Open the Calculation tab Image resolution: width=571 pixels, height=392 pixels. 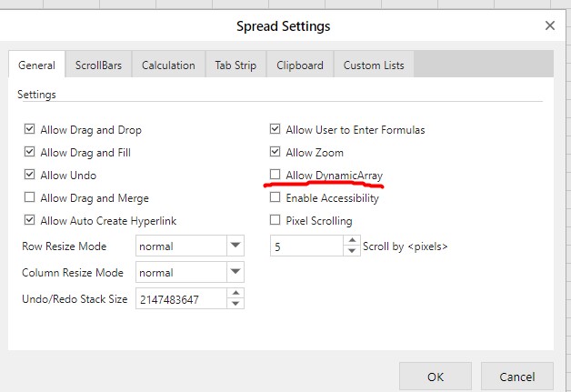(168, 65)
